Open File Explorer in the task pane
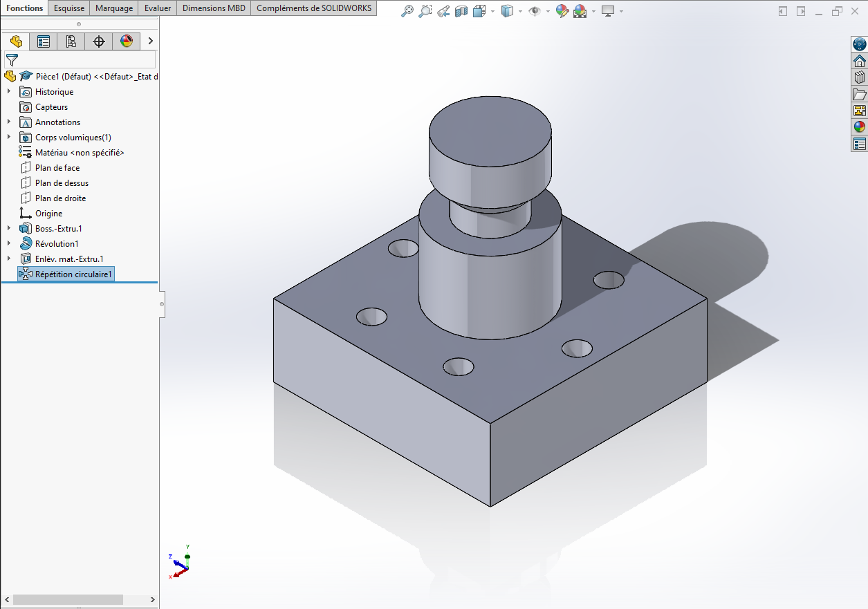 tap(859, 94)
